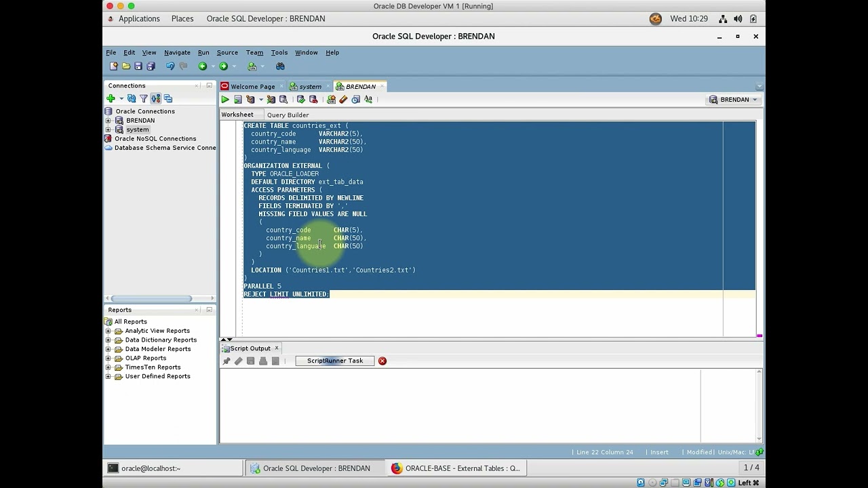
Task: Open dropdown arrow next to Forward arrow
Action: click(x=234, y=66)
